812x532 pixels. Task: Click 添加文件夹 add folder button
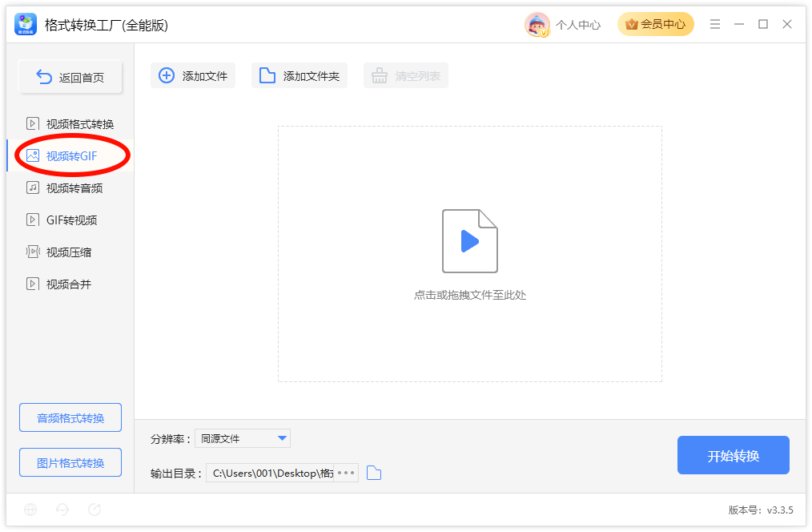[x=299, y=75]
